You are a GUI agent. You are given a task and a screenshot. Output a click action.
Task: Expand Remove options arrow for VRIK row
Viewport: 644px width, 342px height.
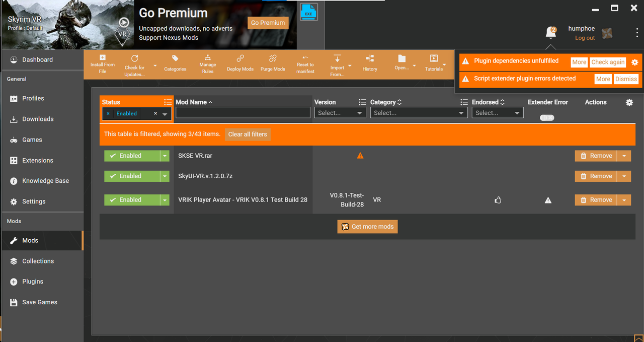(x=624, y=200)
